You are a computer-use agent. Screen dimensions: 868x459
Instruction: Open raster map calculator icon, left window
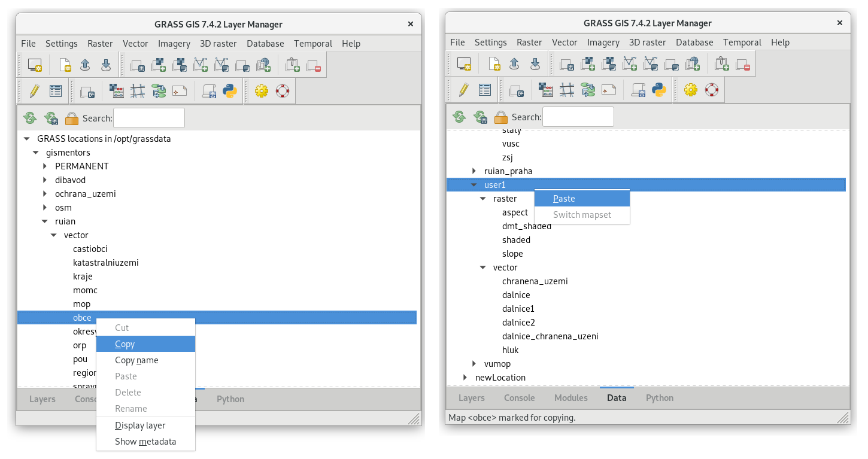click(117, 91)
